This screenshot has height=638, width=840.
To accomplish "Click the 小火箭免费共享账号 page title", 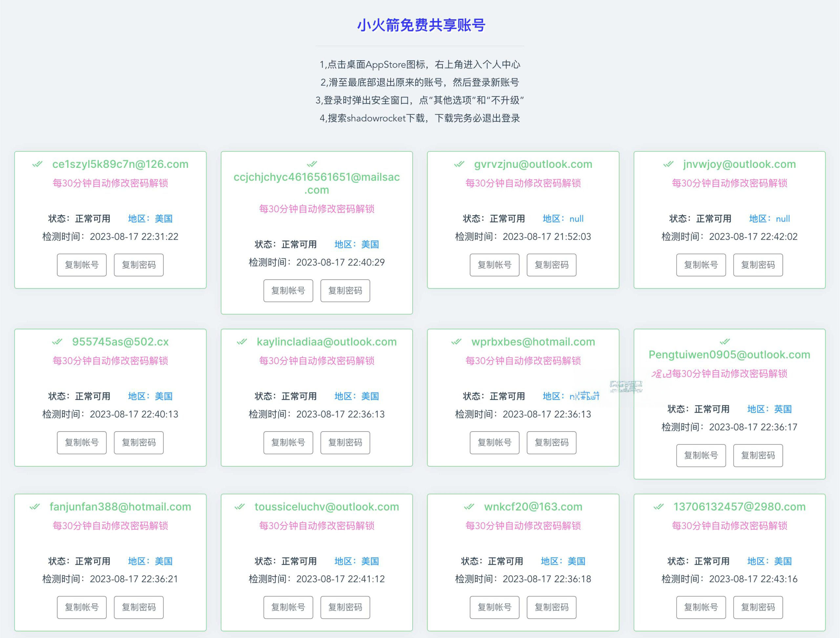I will pyautogui.click(x=421, y=25).
